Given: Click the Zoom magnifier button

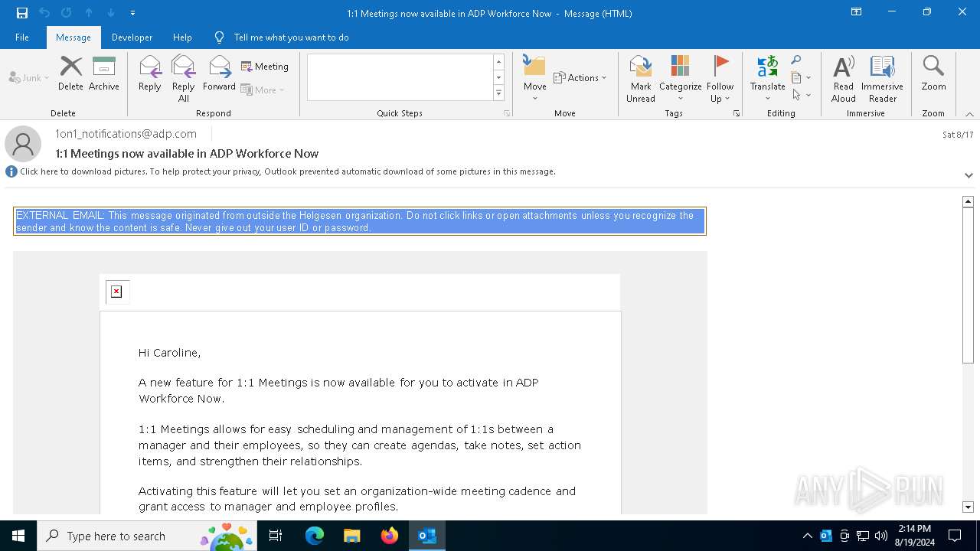Looking at the screenshot, I should [x=933, y=73].
